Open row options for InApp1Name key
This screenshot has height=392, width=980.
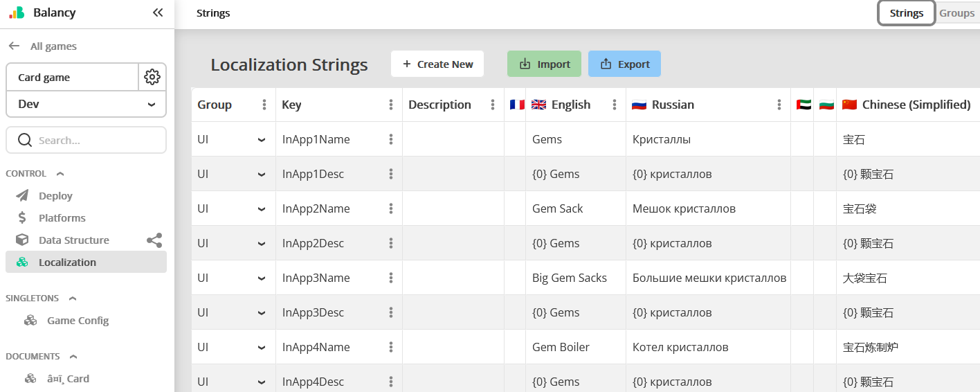click(391, 139)
